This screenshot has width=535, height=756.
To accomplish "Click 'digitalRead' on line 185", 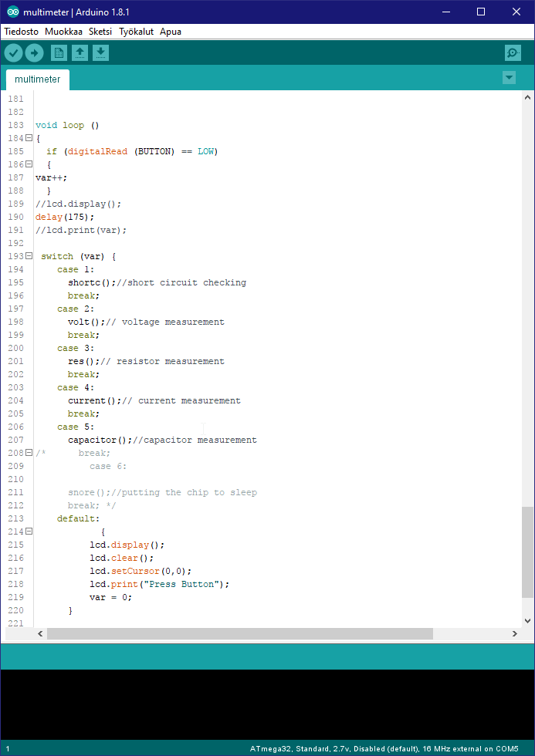I will point(97,151).
